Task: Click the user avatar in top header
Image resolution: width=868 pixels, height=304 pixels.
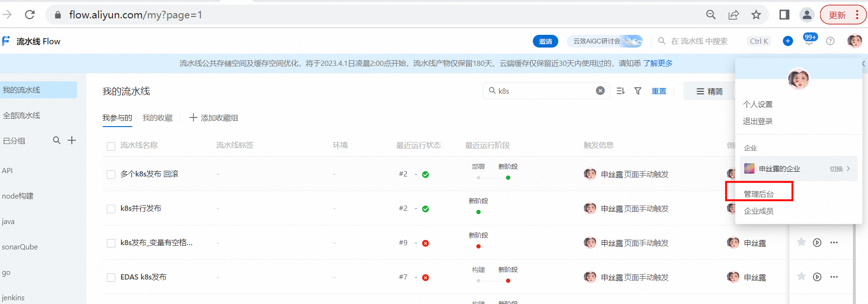Action: point(854,41)
